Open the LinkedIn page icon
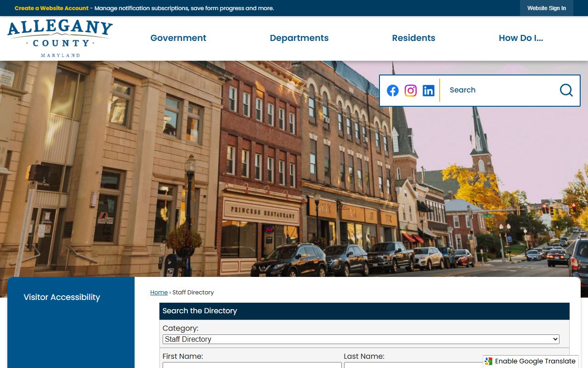The height and width of the screenshot is (368, 588). (x=429, y=91)
